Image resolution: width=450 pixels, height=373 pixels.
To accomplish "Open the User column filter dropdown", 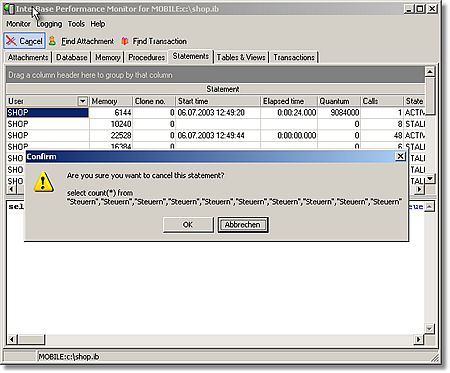I will tap(82, 101).
